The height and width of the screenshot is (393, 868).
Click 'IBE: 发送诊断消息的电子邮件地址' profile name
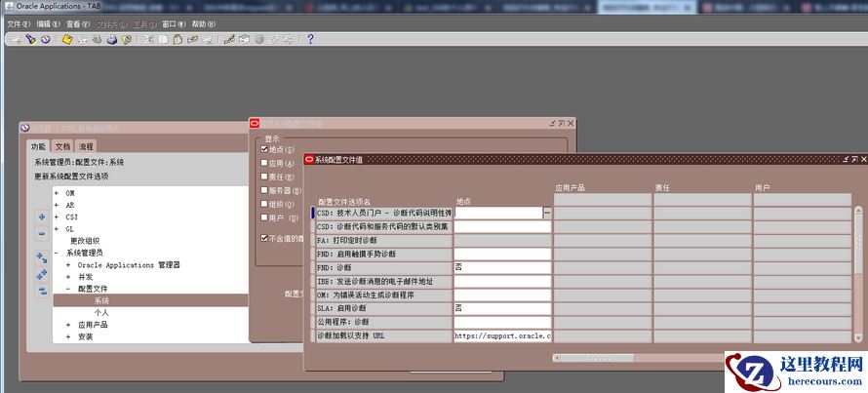(383, 281)
